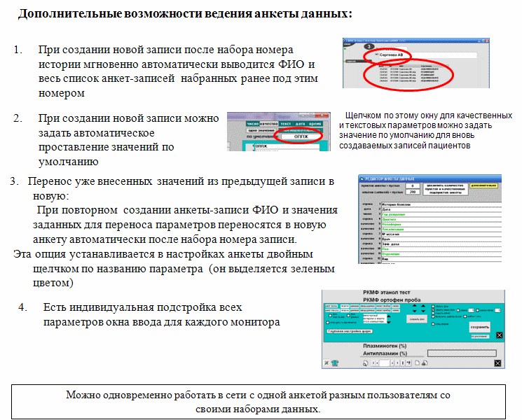Open the default value ОПСЖ dropdown field
This screenshot has width=522, height=420.
point(299,136)
